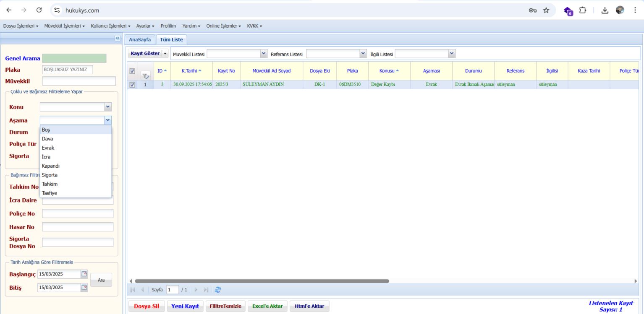Uncheck the row checkbox for Süleyman Aydın

[132, 85]
